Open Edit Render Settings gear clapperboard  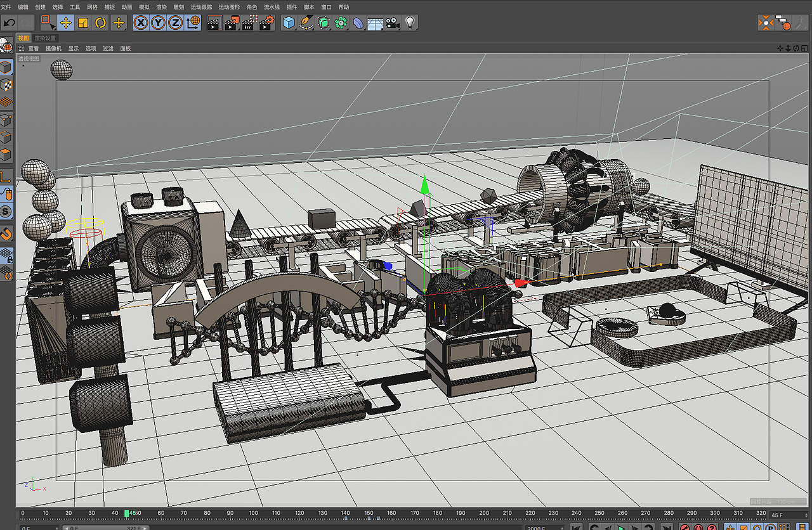(x=267, y=23)
